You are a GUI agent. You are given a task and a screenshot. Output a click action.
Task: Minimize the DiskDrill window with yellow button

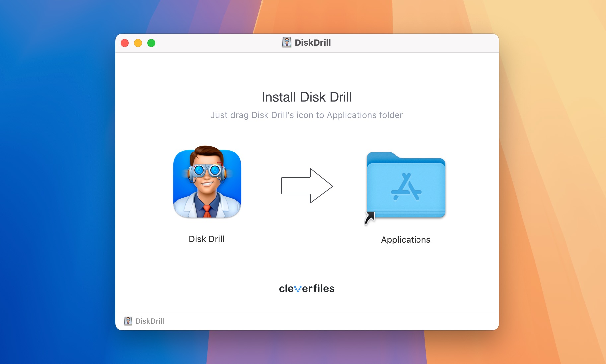coord(138,43)
